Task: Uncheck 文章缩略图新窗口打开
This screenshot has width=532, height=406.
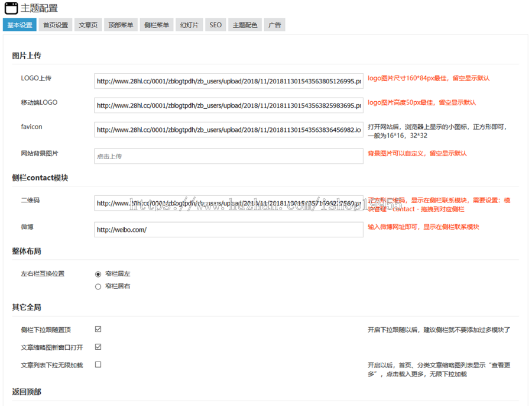Action: point(98,347)
